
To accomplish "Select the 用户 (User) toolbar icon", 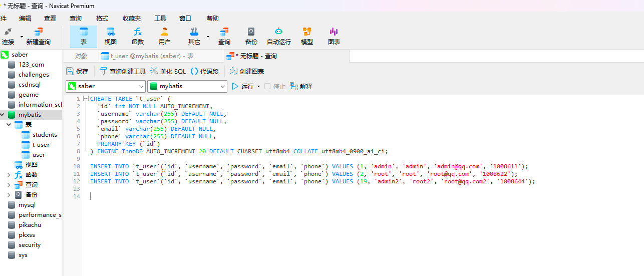I will tap(164, 36).
